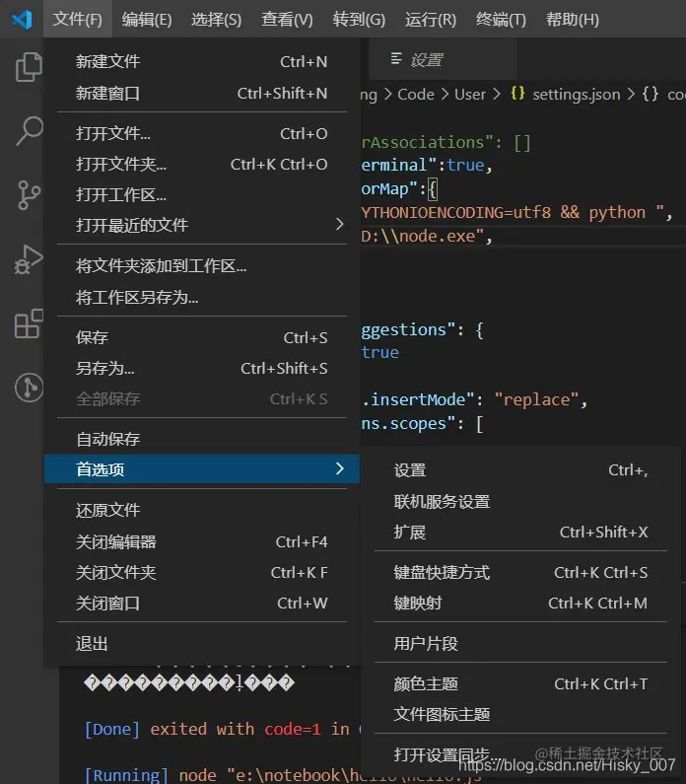Click the settings tab list icon
The height and width of the screenshot is (784, 686).
[396, 59]
